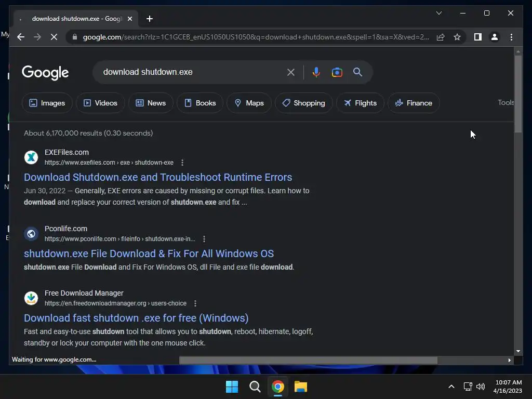Open the volume tray icon

point(481,387)
